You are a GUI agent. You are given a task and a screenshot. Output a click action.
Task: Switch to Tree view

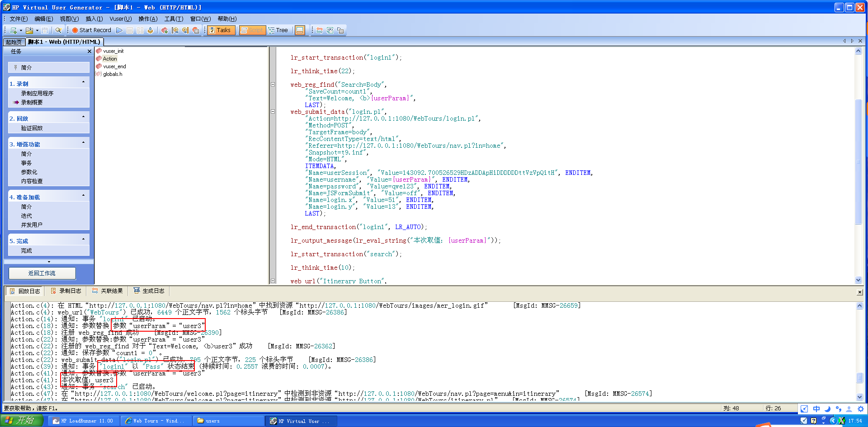278,30
